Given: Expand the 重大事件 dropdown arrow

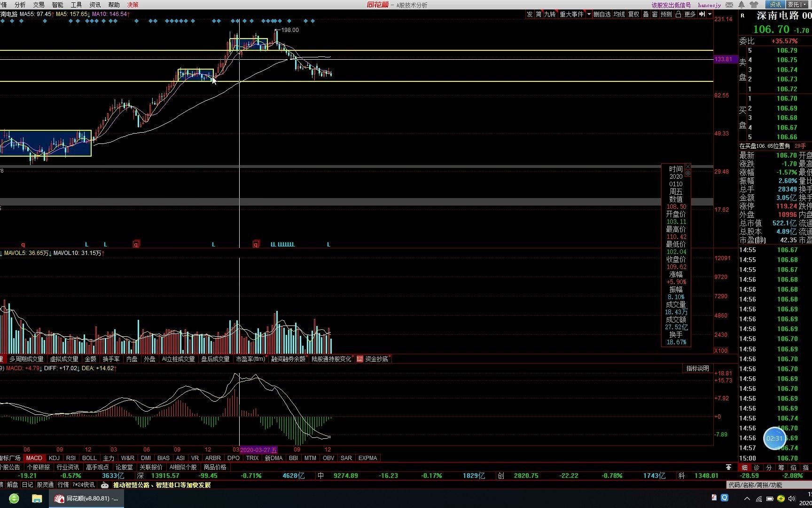Looking at the screenshot, I should (x=588, y=15).
